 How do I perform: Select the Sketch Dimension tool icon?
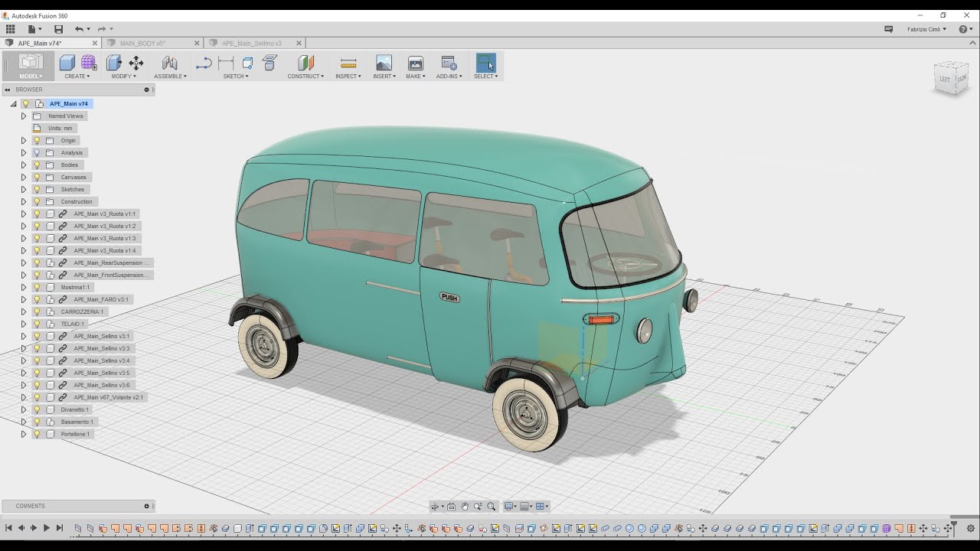tap(226, 64)
